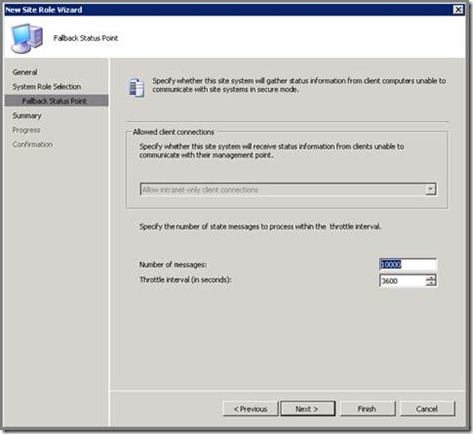Click the Progress step in sidebar
This screenshot has height=434, width=473.
pos(26,130)
